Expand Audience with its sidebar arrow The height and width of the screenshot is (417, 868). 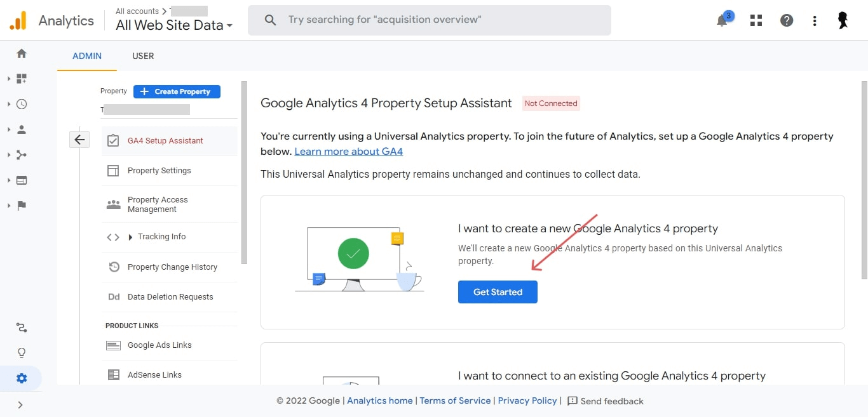coord(9,129)
